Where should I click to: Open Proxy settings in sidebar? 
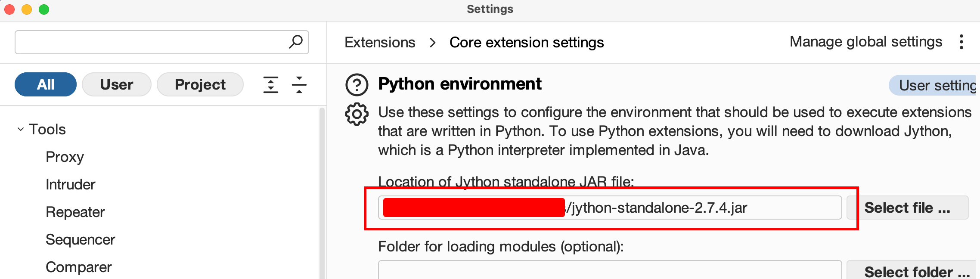(x=65, y=157)
